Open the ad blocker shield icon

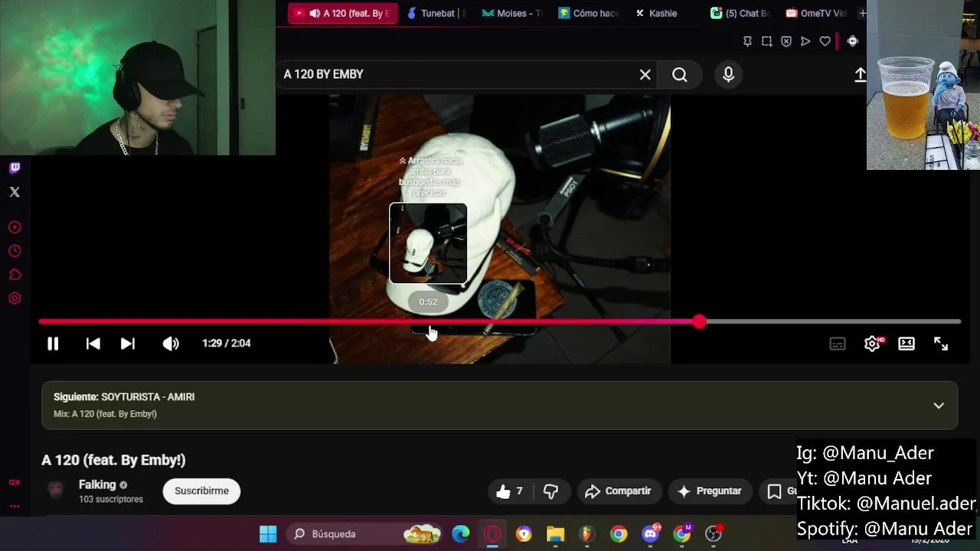click(786, 41)
